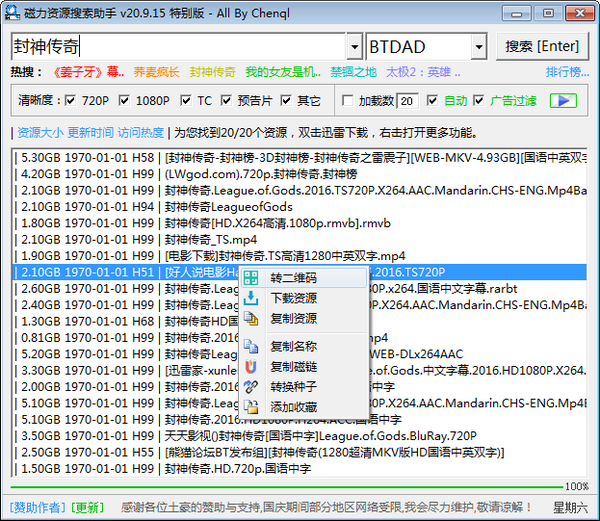Click the copy resource documents icon

pyautogui.click(x=251, y=318)
